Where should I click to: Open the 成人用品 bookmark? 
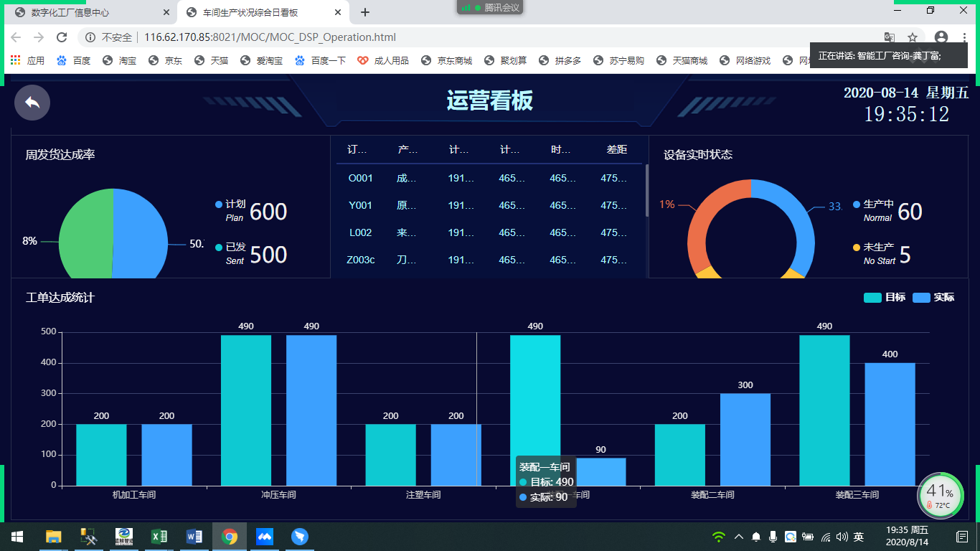(383, 61)
